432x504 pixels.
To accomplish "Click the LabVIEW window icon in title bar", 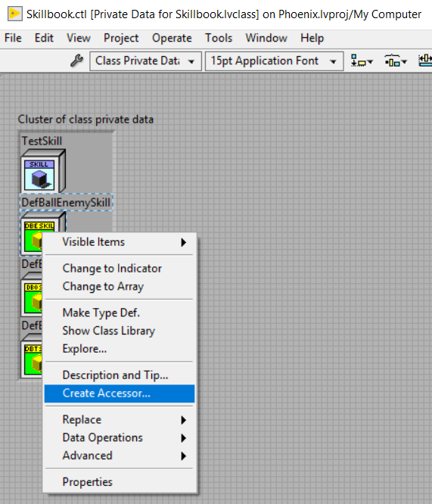I will point(15,14).
